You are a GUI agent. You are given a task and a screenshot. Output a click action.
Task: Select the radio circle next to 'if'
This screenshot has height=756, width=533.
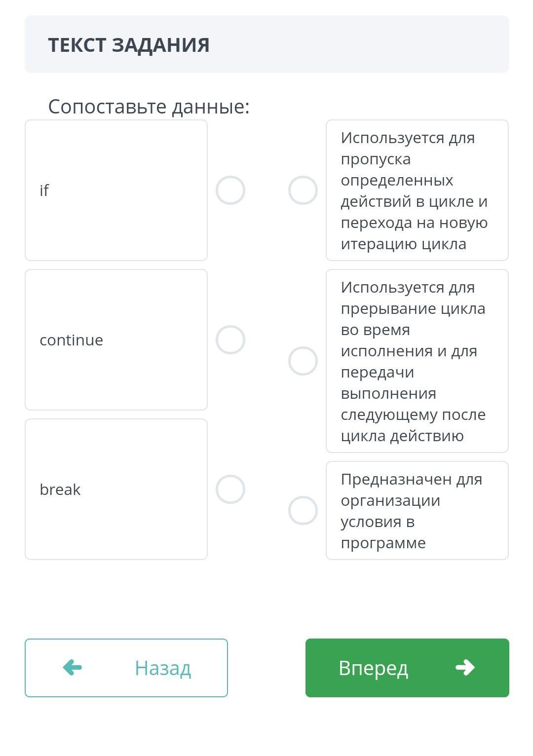pos(230,190)
